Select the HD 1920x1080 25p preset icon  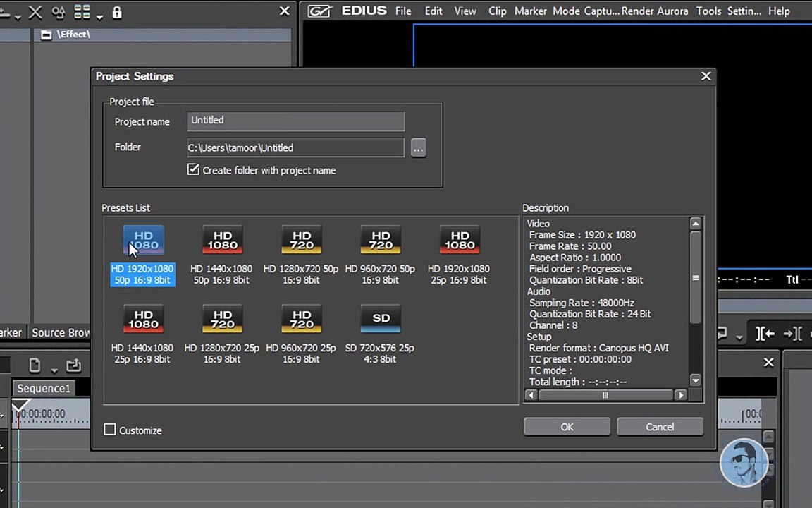(460, 241)
